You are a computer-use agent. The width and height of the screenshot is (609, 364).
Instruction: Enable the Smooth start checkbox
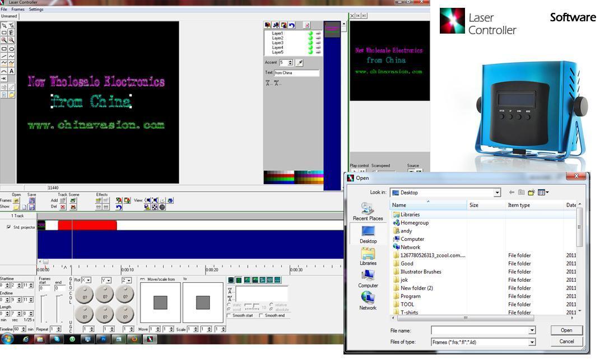click(x=230, y=316)
